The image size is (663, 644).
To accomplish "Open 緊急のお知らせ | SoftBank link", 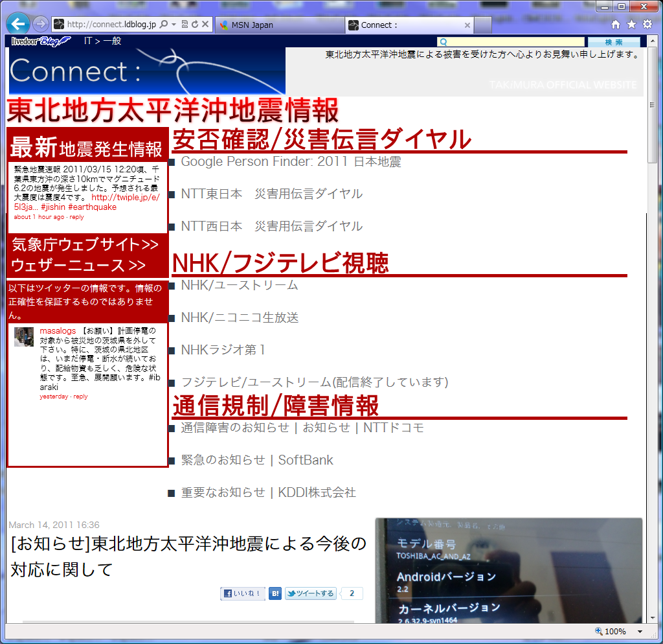I will point(257,460).
